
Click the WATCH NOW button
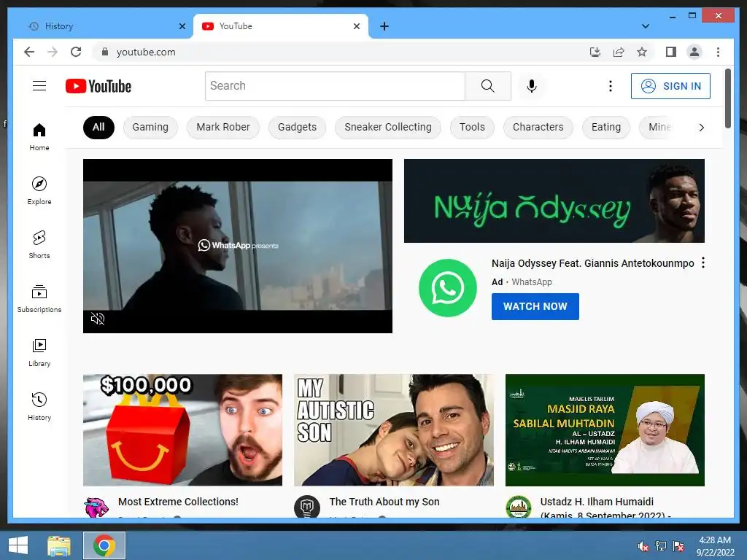click(535, 306)
